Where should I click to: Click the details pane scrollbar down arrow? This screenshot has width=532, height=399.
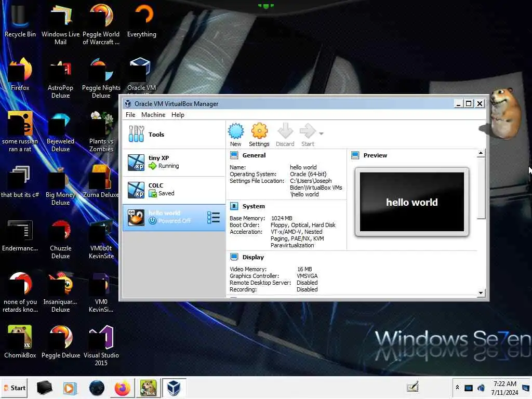coord(481,293)
